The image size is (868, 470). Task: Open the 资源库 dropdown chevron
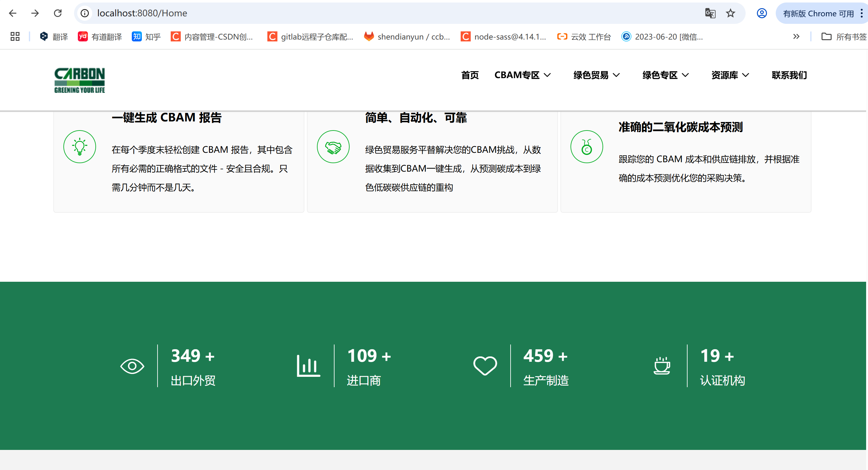(x=746, y=75)
